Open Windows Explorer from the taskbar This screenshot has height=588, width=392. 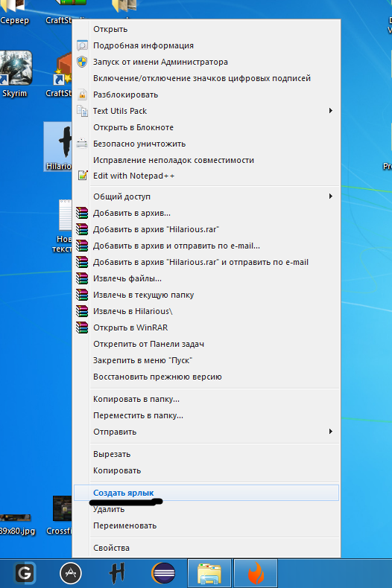[209, 573]
